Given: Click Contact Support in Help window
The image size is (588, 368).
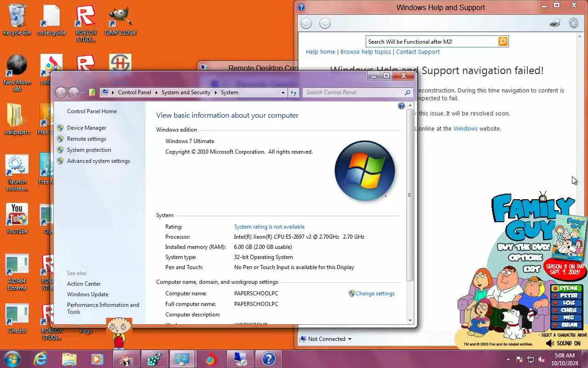Looking at the screenshot, I should pyautogui.click(x=418, y=52).
